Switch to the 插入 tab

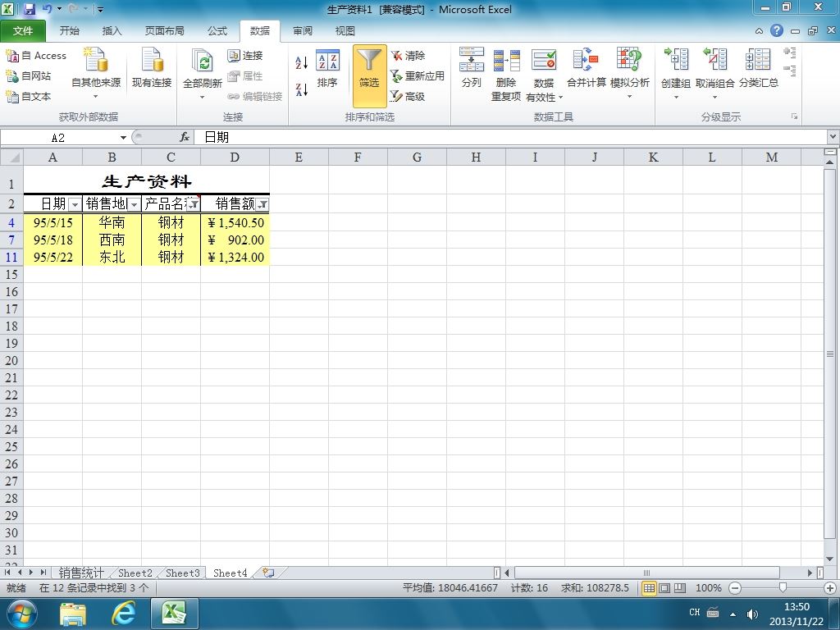(x=112, y=31)
